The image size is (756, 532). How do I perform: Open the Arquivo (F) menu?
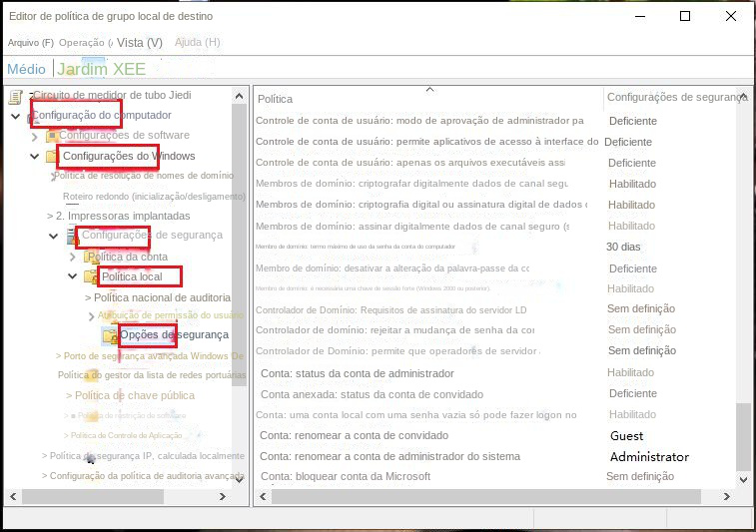coord(31,42)
